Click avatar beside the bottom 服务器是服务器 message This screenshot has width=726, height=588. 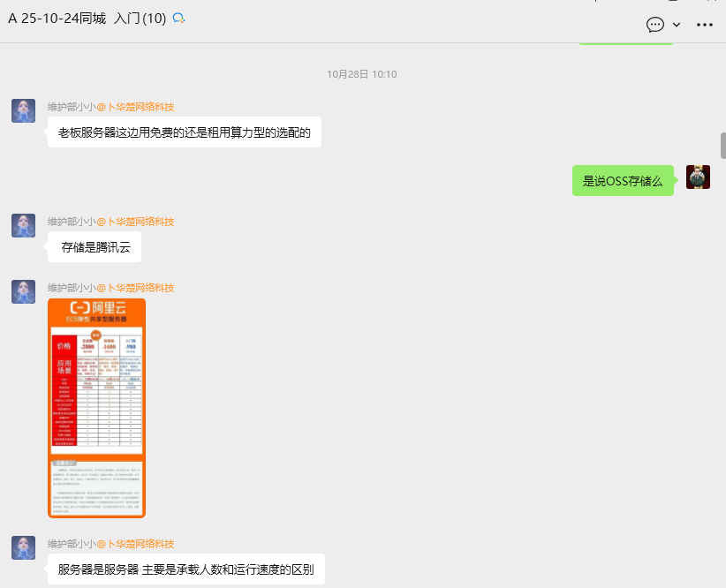pyautogui.click(x=23, y=547)
